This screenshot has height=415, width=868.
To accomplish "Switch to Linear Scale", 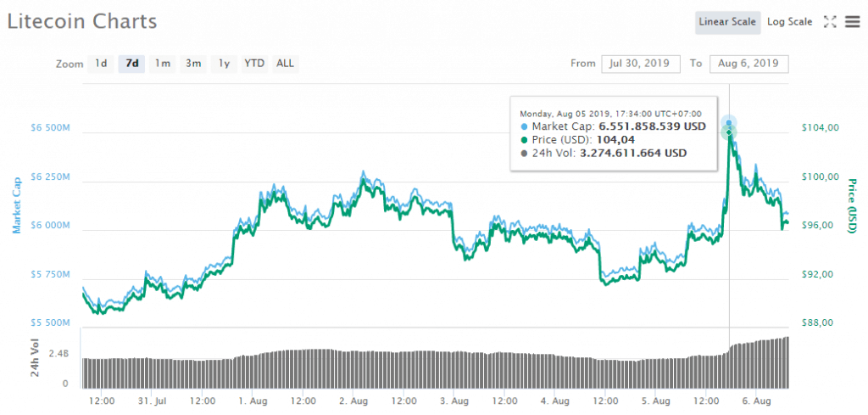I will 726,22.
